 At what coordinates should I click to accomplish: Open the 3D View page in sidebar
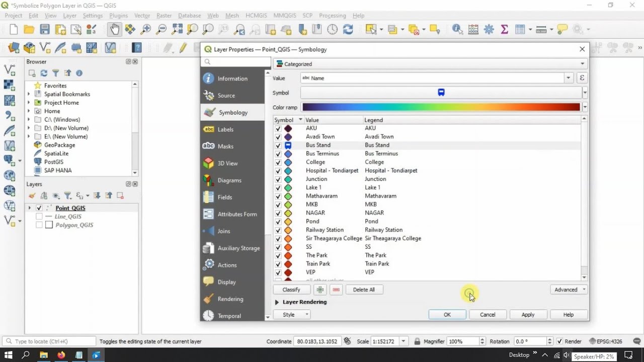pyautogui.click(x=232, y=163)
